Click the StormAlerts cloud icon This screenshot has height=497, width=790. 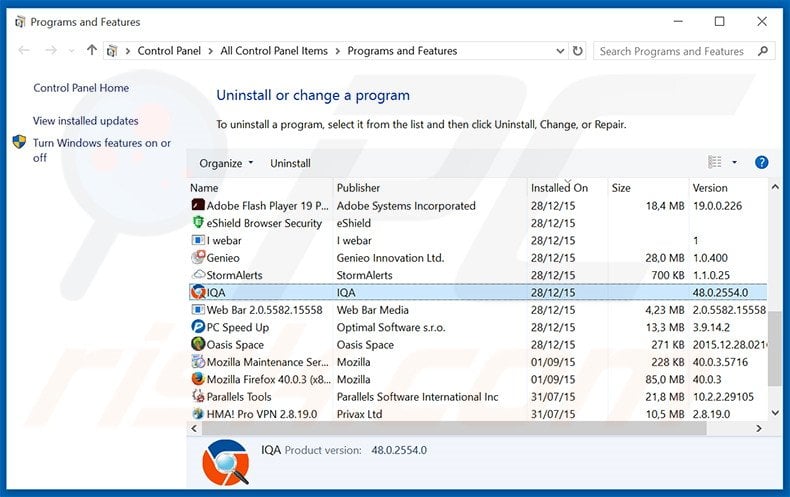(x=199, y=275)
